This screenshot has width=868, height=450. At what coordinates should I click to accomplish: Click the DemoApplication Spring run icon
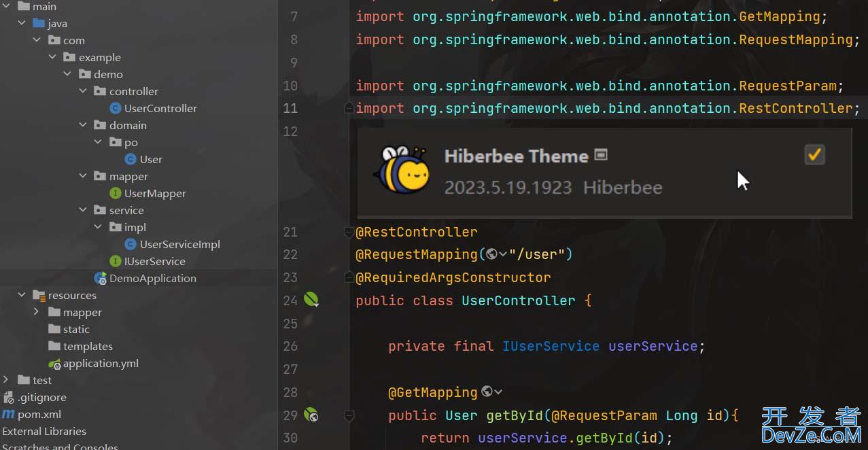101,278
